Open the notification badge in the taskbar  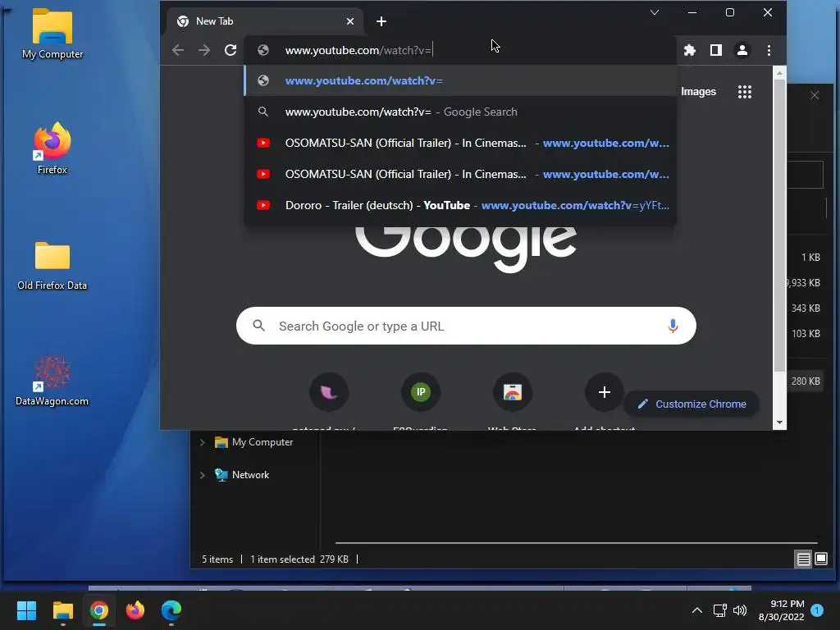817,610
